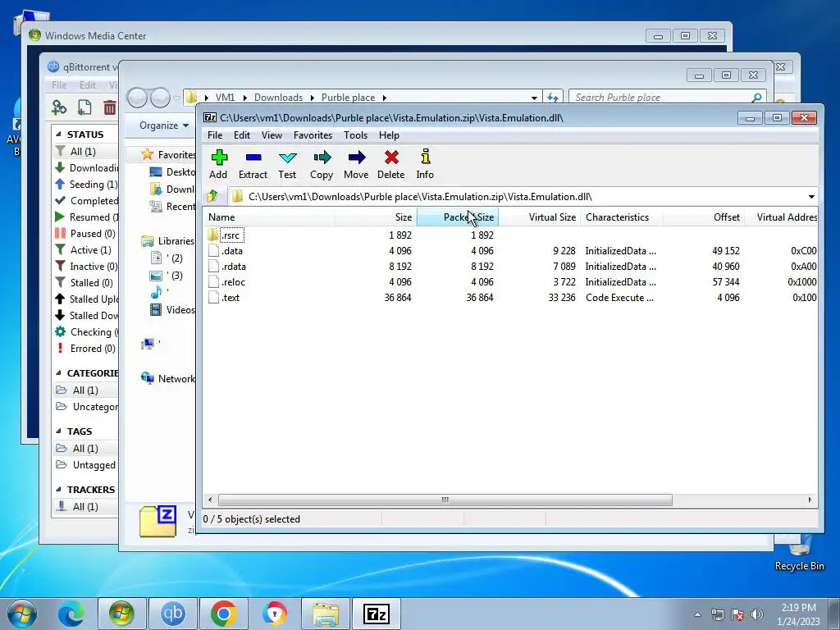Click the Extract toolbar icon
Viewport: 840px width, 630px height.
tap(253, 157)
